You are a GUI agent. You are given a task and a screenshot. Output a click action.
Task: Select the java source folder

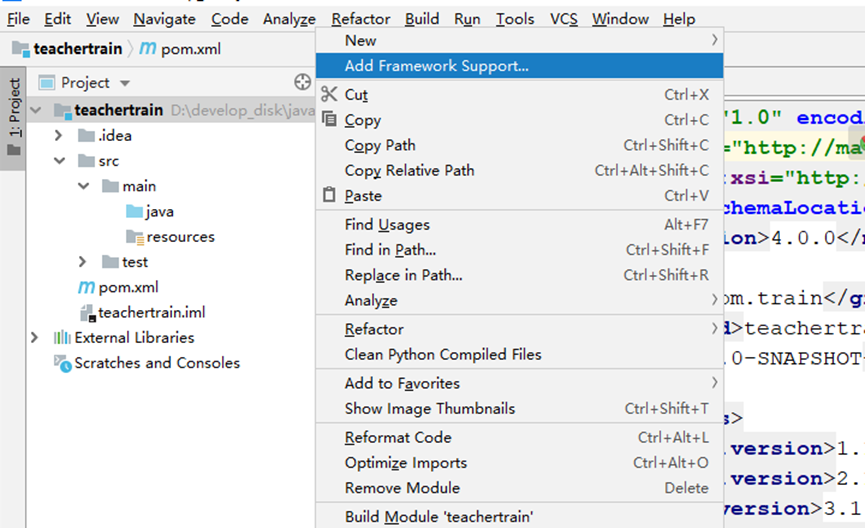[159, 212]
